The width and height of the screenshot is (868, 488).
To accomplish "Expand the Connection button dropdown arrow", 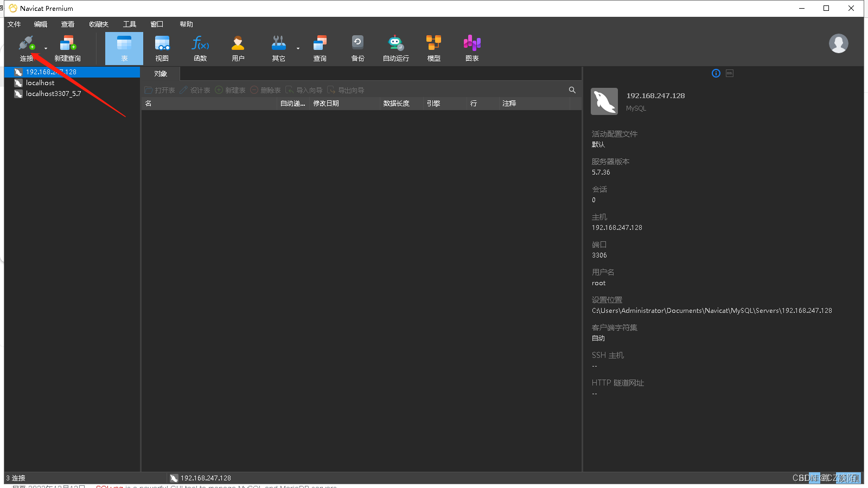I will pyautogui.click(x=46, y=48).
